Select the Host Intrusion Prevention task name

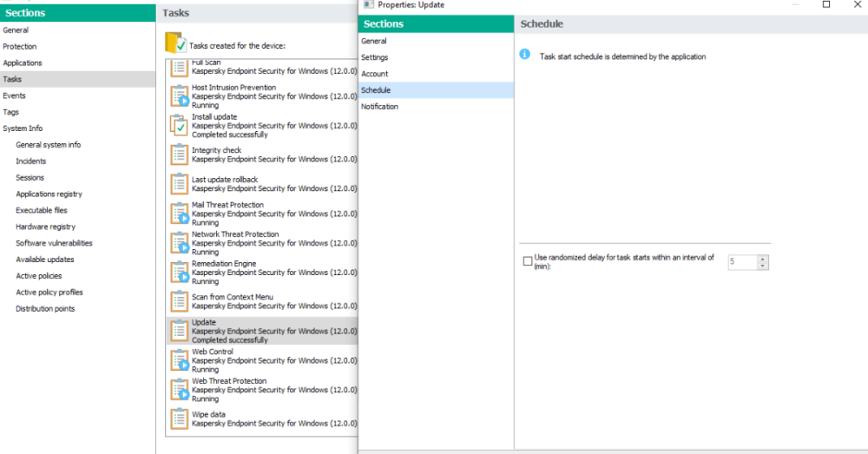(x=233, y=88)
